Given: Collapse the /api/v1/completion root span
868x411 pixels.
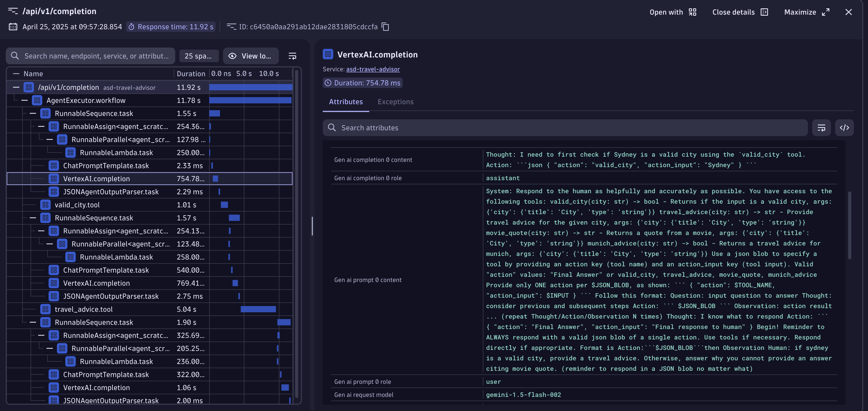Looking at the screenshot, I should tap(16, 87).
